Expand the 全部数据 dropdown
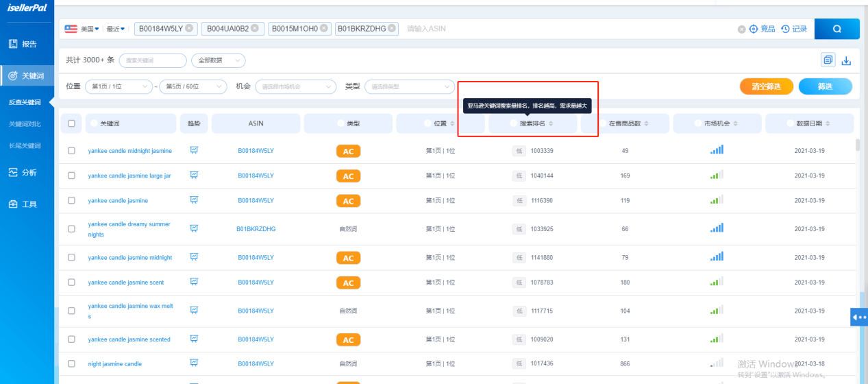Image resolution: width=868 pixels, height=384 pixels. (218, 60)
